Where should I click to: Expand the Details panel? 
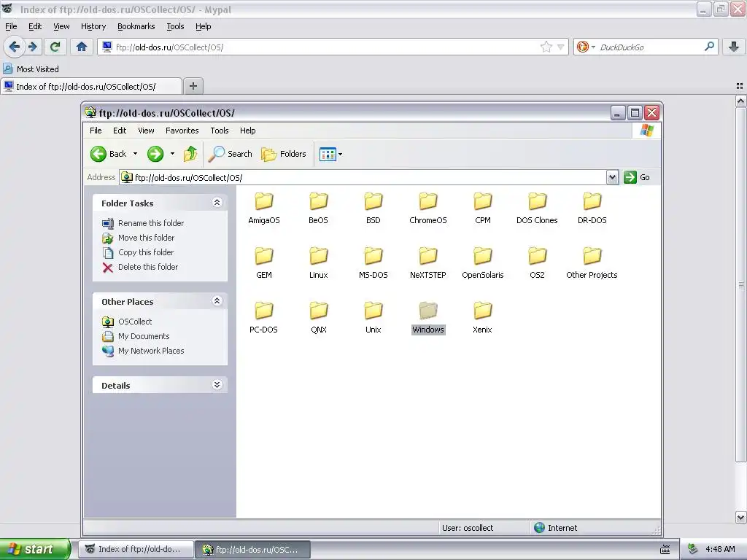tap(217, 385)
